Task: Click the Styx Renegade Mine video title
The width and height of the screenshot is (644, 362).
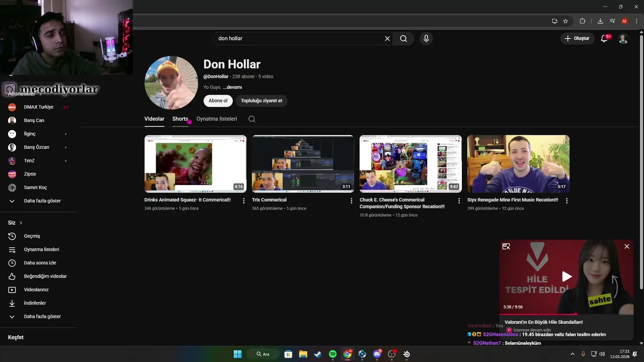Action: tap(513, 200)
